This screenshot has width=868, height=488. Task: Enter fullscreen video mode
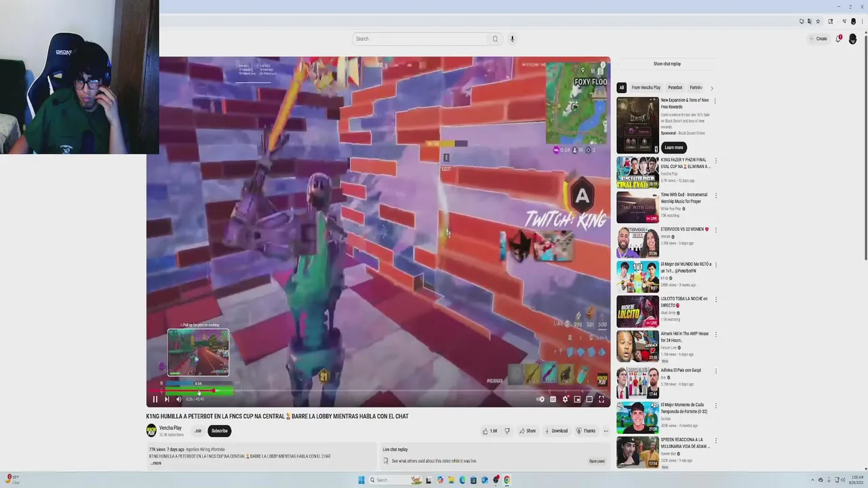pyautogui.click(x=601, y=399)
